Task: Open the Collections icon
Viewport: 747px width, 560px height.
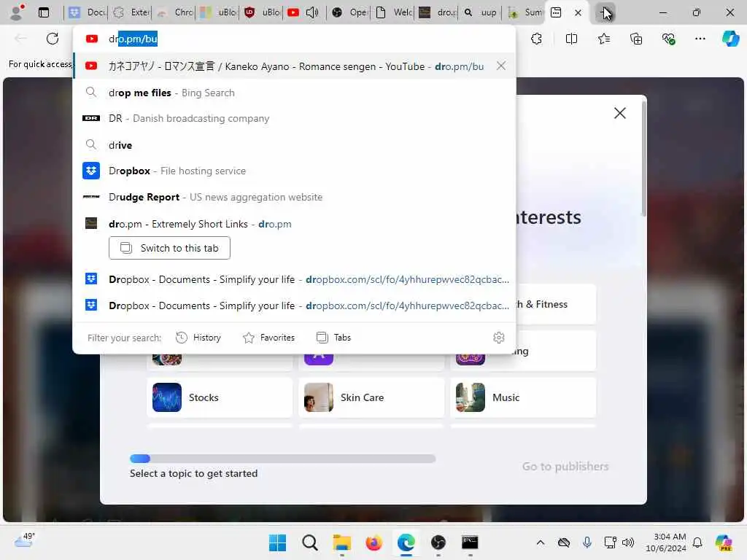Action: (636, 39)
